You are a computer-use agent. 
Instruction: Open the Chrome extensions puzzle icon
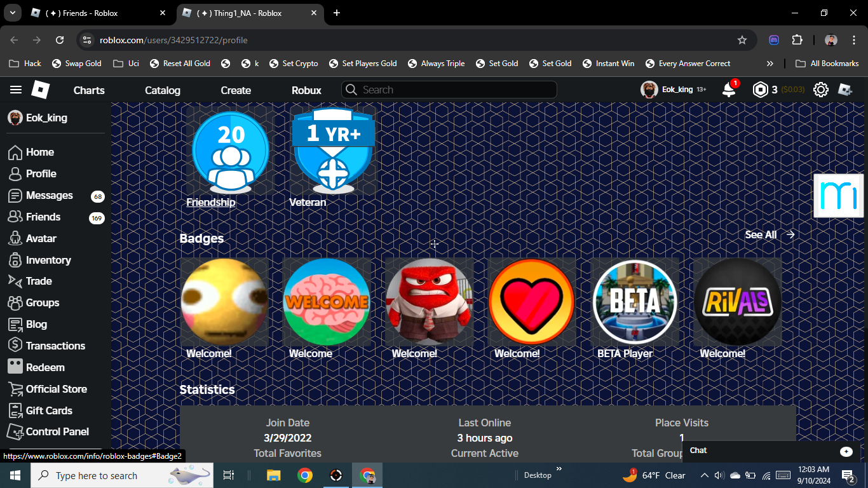tap(797, 40)
